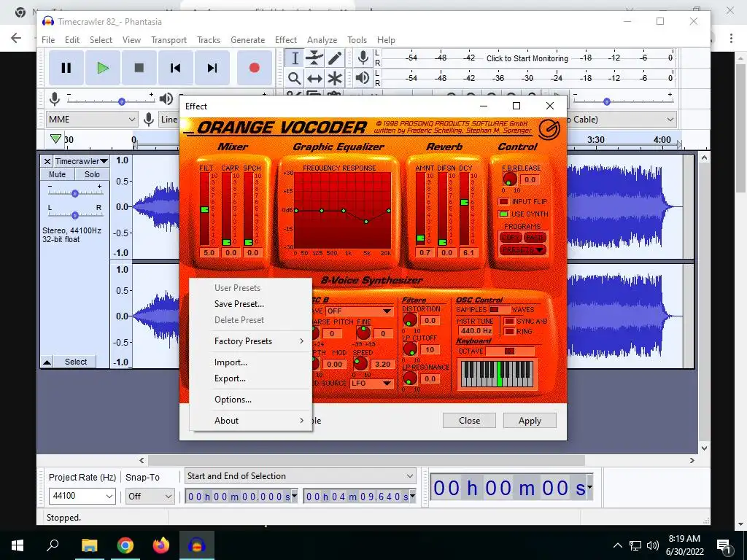Click the FILT mixer slider handle
Screen dimensions: 747x560
tap(204, 209)
